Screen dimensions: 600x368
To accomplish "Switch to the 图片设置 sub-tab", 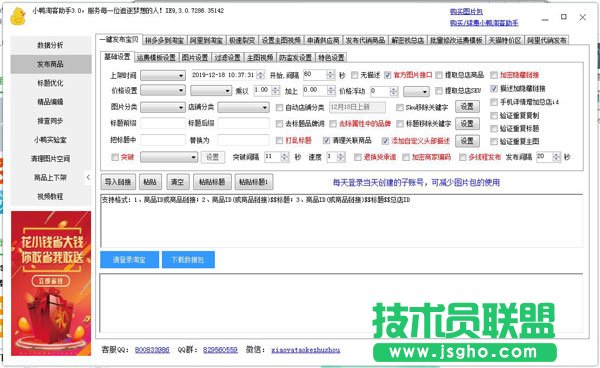I will (x=195, y=58).
